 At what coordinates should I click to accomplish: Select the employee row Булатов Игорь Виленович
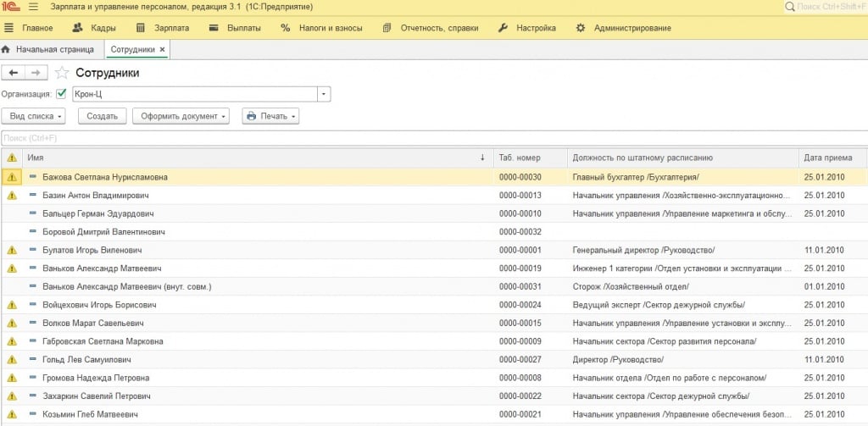click(92, 251)
